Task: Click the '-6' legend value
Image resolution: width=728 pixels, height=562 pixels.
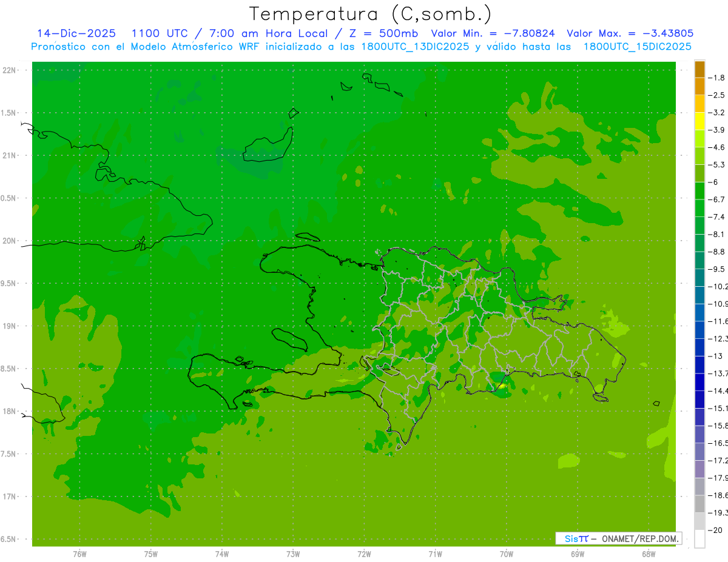Action: [x=713, y=182]
